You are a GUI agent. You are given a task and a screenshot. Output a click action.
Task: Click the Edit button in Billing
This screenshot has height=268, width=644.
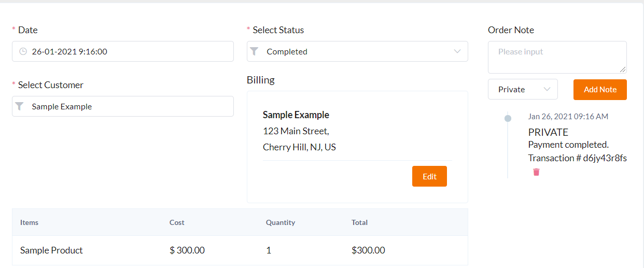429,176
